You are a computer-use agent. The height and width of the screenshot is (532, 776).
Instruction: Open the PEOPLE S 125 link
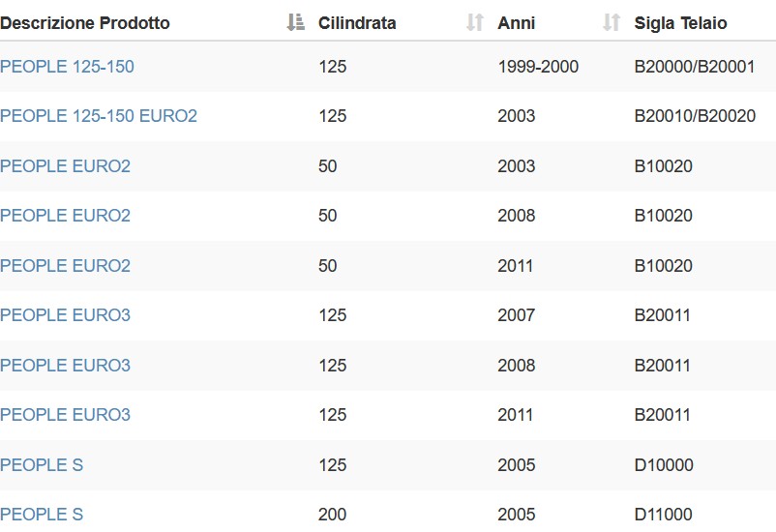click(42, 465)
